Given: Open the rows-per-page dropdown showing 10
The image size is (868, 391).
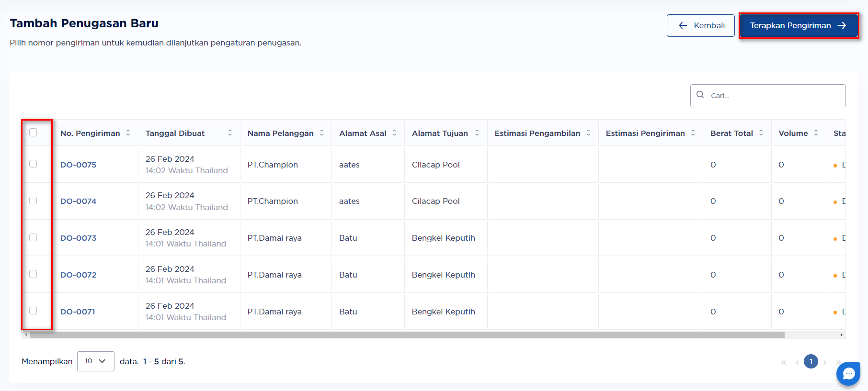Looking at the screenshot, I should pos(96,361).
